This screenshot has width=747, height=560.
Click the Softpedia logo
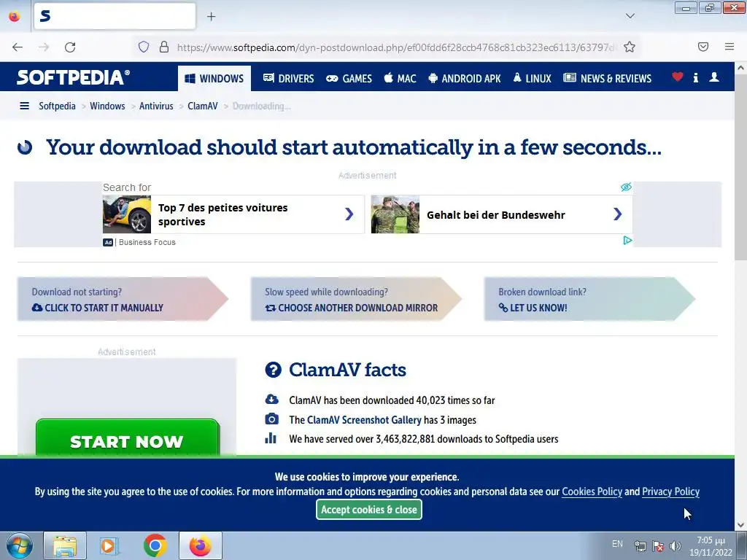(x=73, y=77)
